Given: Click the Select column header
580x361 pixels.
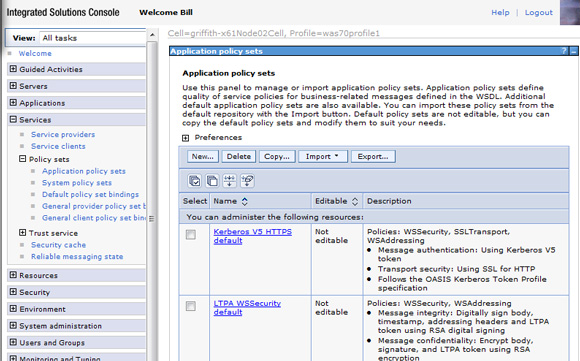Looking at the screenshot, I should point(195,201).
